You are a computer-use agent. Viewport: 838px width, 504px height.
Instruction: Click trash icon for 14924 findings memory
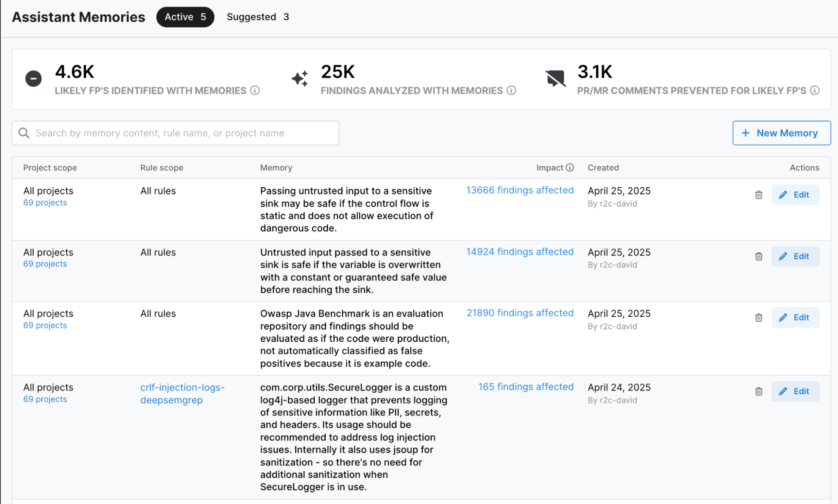pos(758,256)
